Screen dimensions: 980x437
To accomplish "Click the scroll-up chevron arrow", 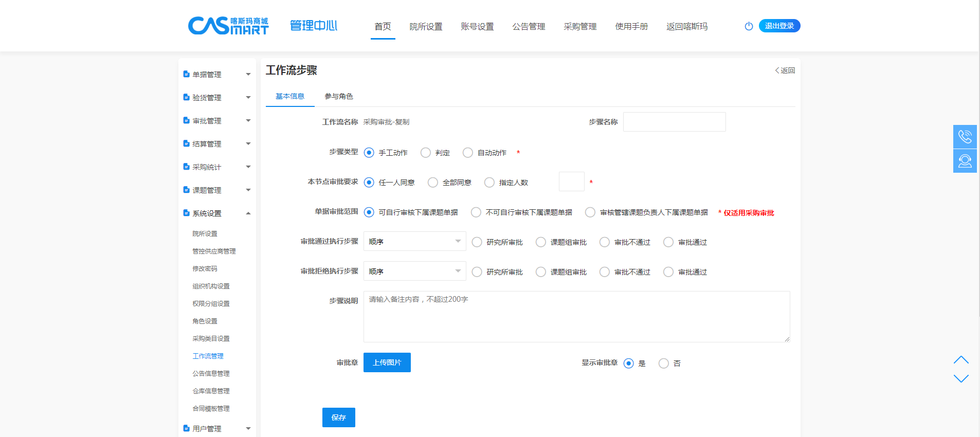I will (x=960, y=360).
